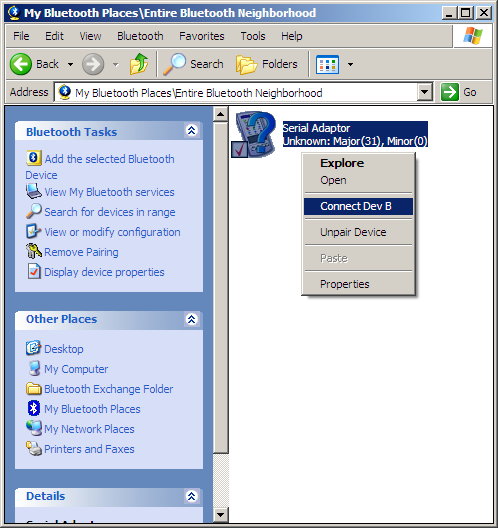Open the Favorites menu
The image size is (498, 528).
pyautogui.click(x=201, y=36)
